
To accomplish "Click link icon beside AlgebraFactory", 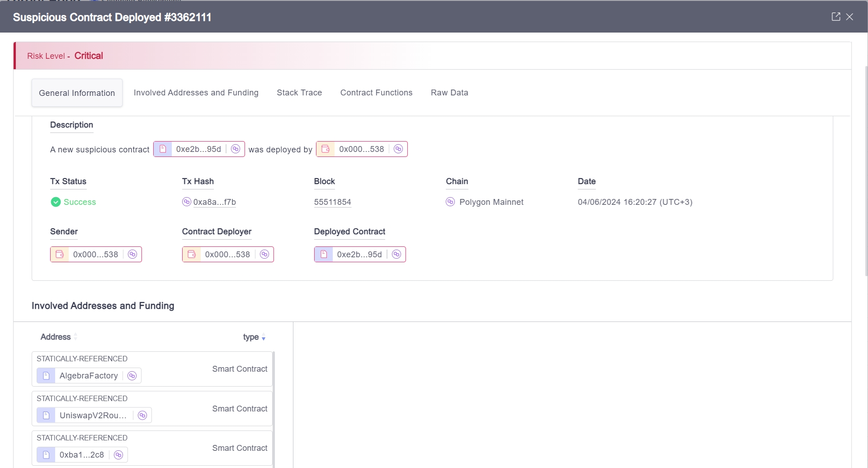I will click(x=132, y=376).
